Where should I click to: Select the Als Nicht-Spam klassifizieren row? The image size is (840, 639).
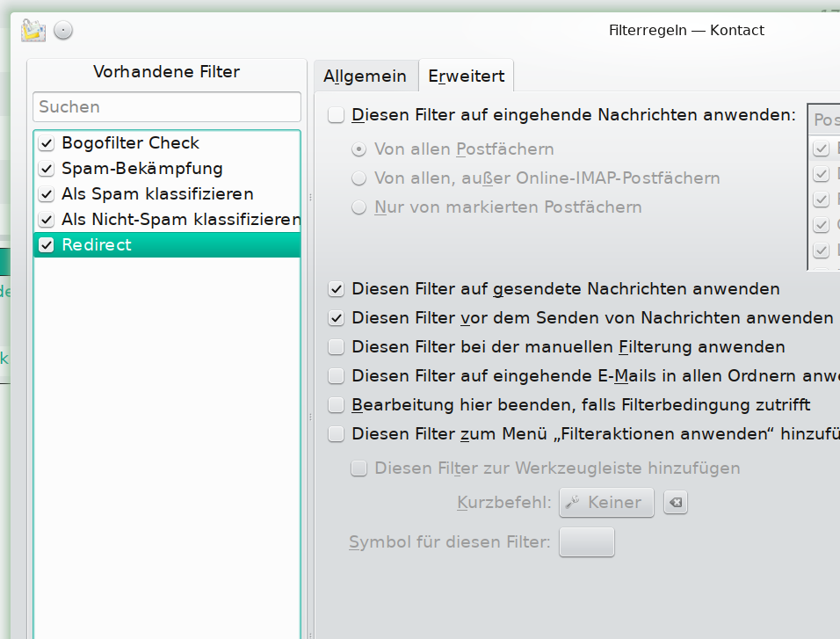tap(167, 220)
